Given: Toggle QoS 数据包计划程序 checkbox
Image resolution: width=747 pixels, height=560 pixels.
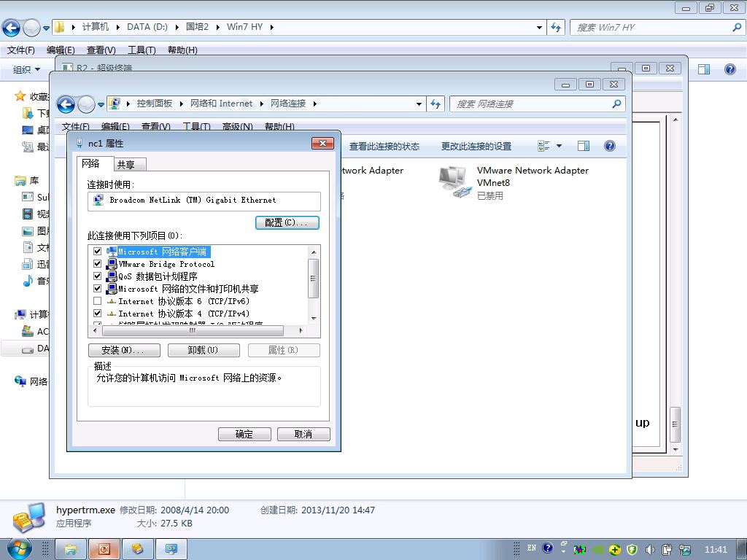Looking at the screenshot, I should (x=98, y=276).
